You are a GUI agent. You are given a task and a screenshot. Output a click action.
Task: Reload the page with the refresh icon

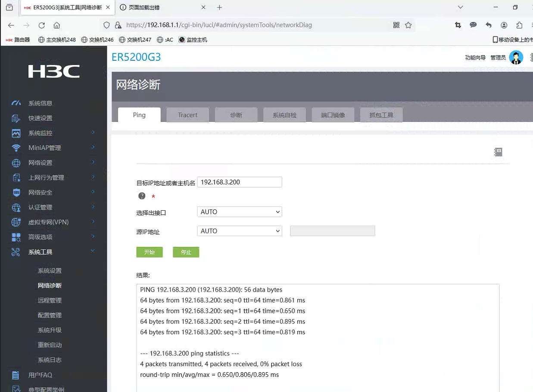coord(42,25)
